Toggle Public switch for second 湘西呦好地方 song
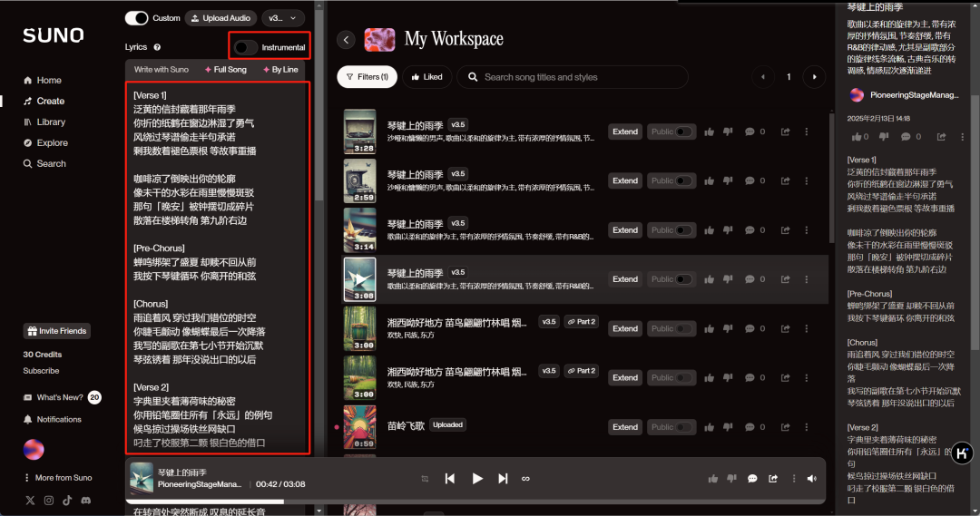Screen dimensions: 980x516 click(x=683, y=378)
